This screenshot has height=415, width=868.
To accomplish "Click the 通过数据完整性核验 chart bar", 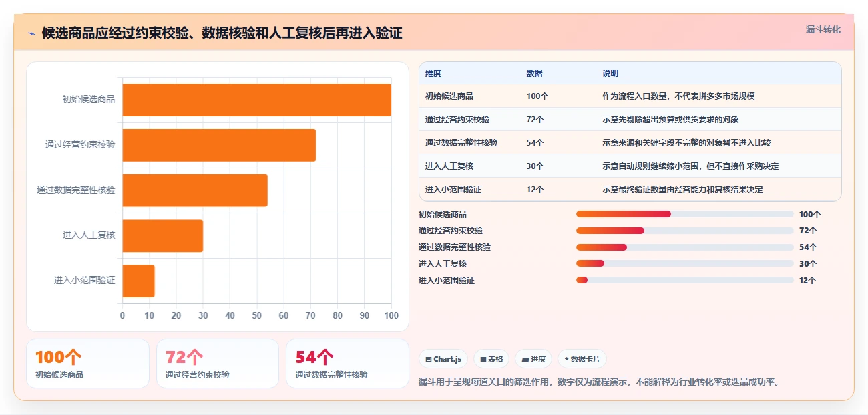I will [x=195, y=190].
